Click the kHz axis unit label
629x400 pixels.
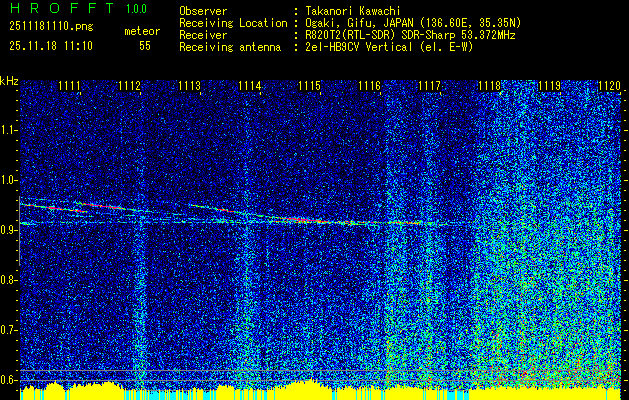(x=9, y=81)
